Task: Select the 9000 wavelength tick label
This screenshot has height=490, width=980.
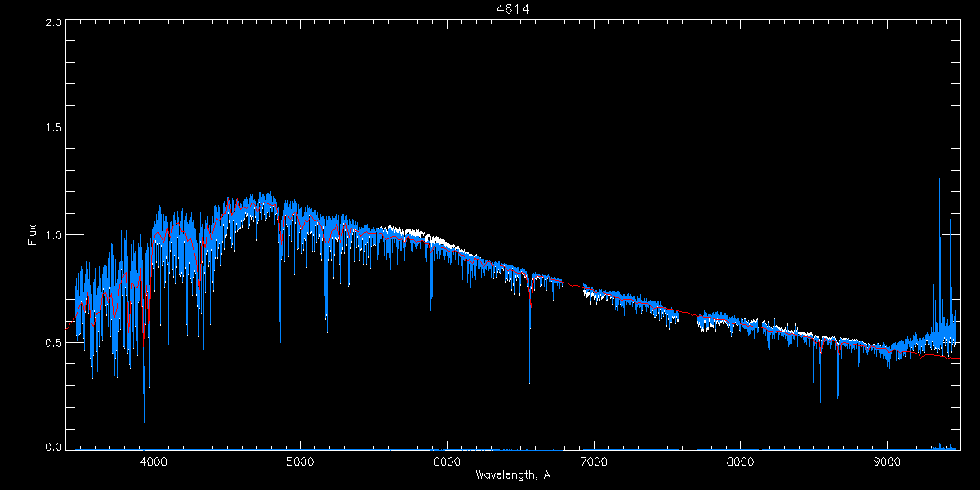Action: click(888, 461)
